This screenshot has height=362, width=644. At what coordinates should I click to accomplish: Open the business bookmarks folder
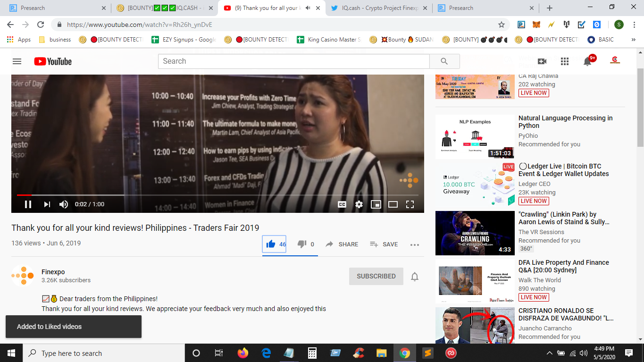click(55, 40)
